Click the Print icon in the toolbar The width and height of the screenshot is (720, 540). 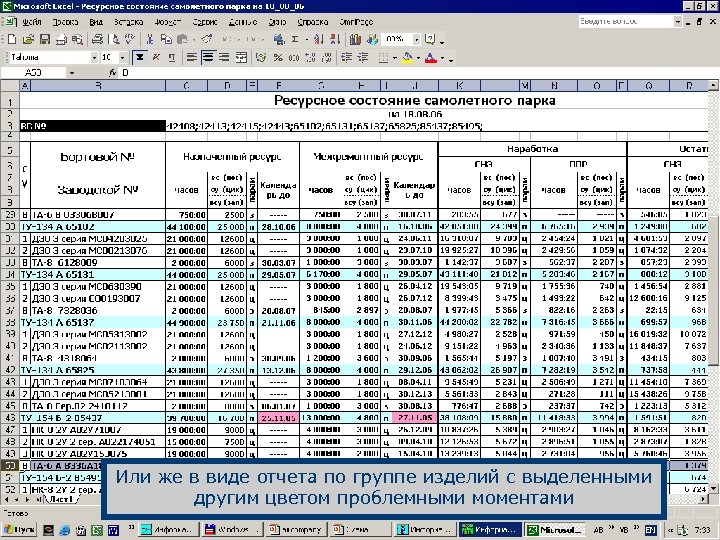point(97,39)
